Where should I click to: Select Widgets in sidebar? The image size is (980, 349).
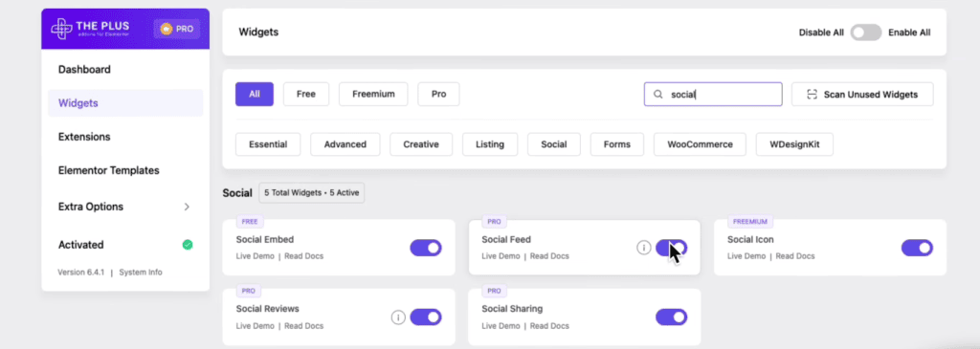[x=125, y=103]
